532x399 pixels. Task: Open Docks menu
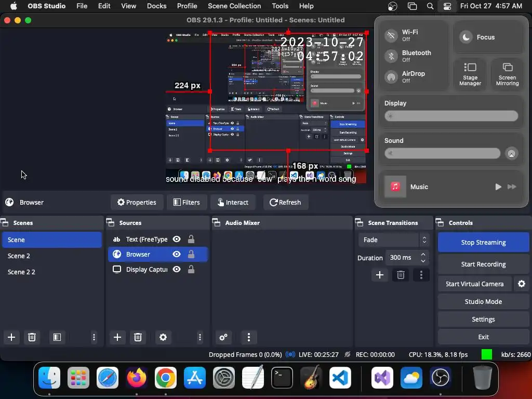157,6
